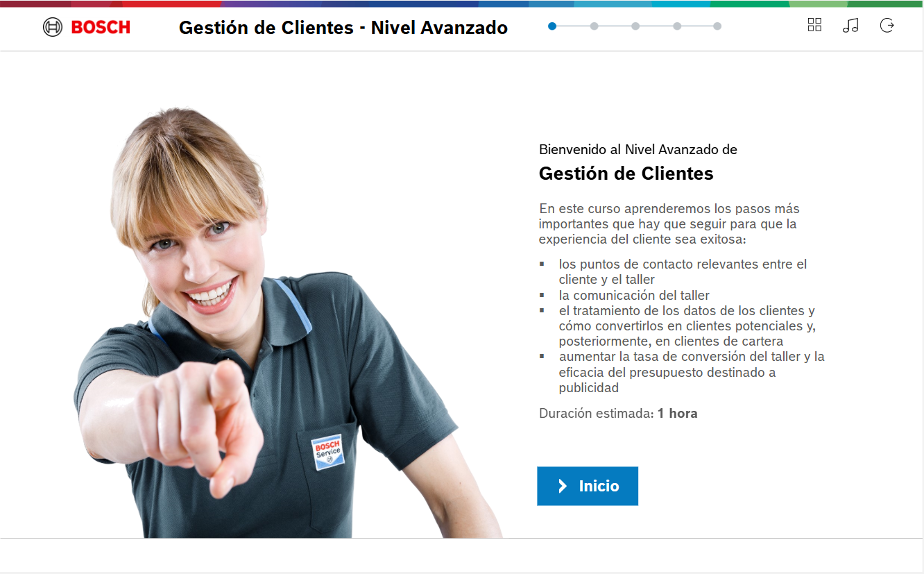Jump to the fourth progress dot
This screenshot has width=924, height=574.
pyautogui.click(x=677, y=26)
